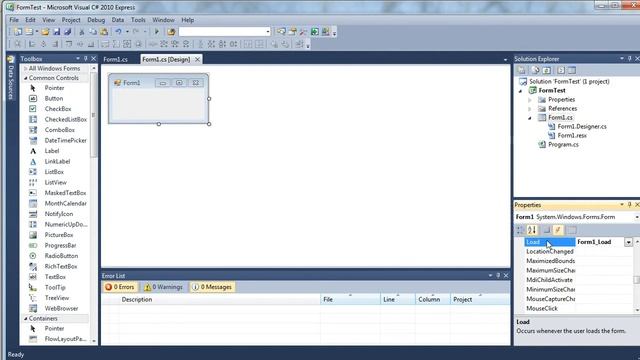Click the Copy toolbar icon
Viewport: 640px width, 360px height.
(93, 32)
